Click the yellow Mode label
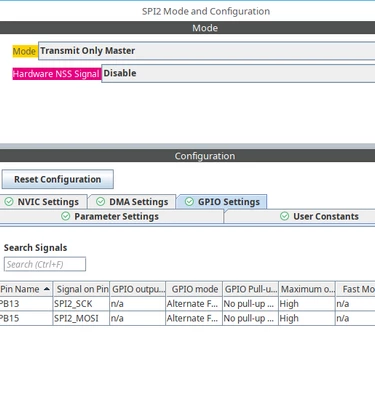The height and width of the screenshot is (400, 375). (24, 51)
